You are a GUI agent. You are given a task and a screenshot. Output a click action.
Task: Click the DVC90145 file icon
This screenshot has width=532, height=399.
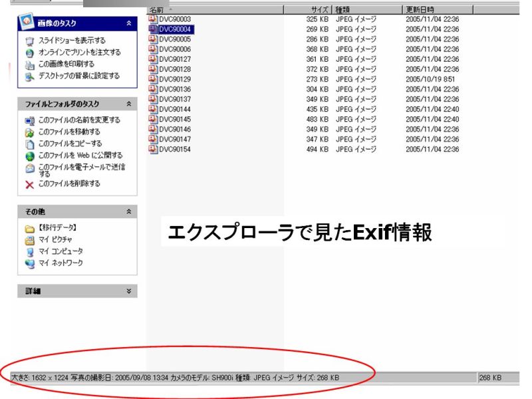pos(153,119)
